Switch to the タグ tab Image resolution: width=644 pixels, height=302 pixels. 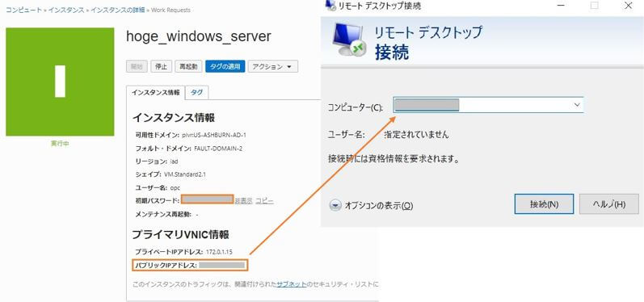tap(197, 92)
